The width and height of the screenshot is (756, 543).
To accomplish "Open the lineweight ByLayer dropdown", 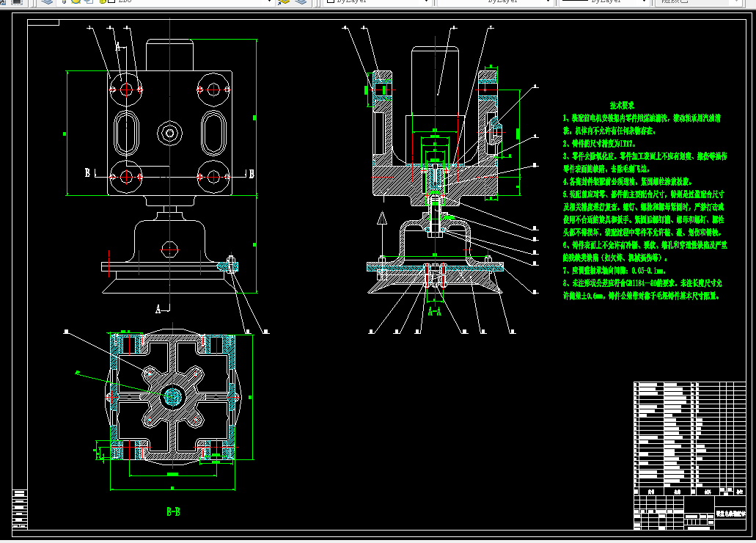I will pos(603,2).
